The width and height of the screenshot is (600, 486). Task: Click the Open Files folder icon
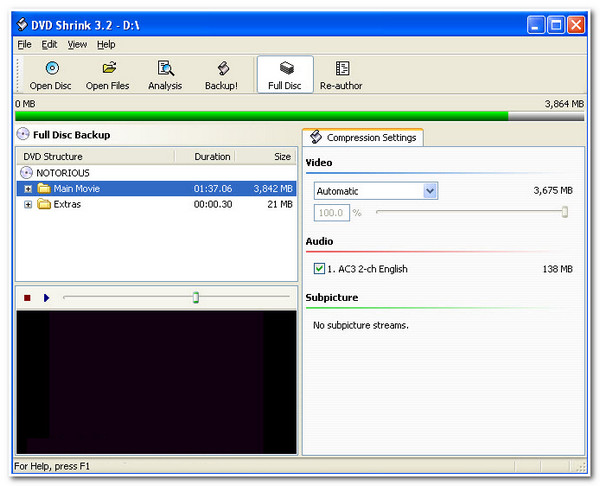coord(109,68)
